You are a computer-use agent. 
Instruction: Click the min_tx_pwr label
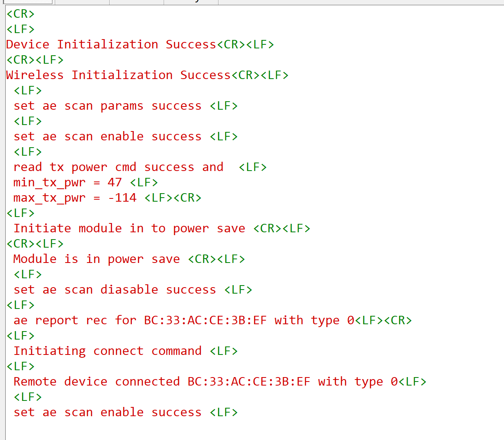49,182
